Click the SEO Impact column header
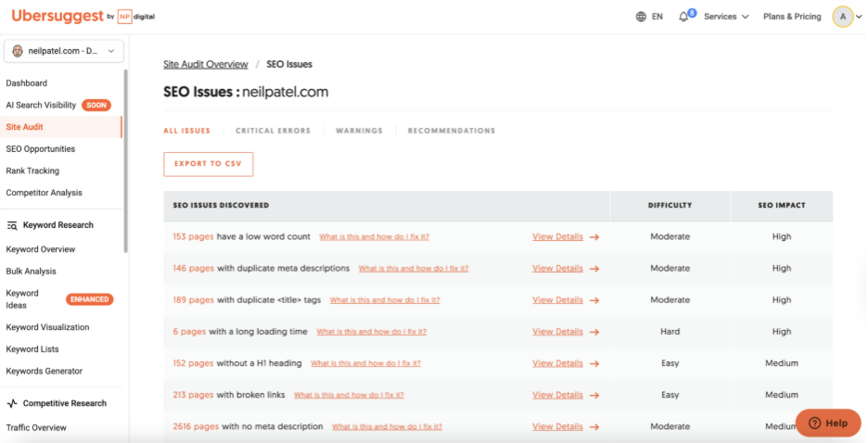 [782, 205]
